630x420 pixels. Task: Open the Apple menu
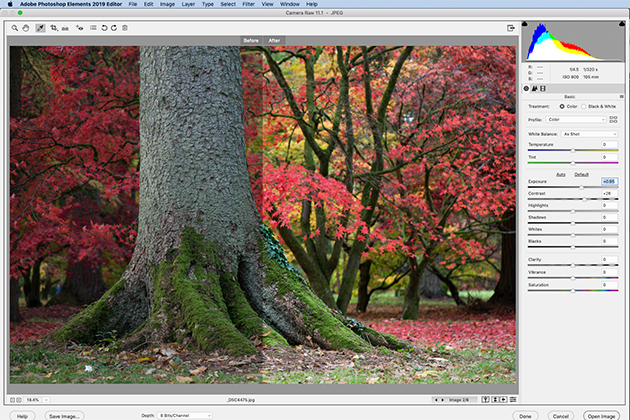(x=10, y=4)
